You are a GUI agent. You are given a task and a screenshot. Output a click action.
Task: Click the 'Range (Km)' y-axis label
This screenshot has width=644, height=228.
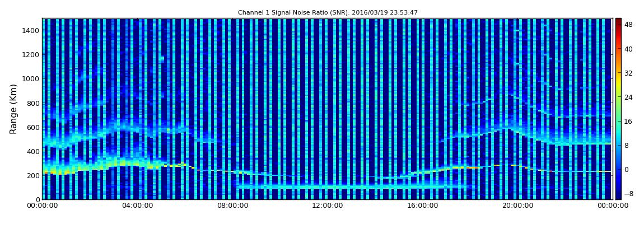13,109
